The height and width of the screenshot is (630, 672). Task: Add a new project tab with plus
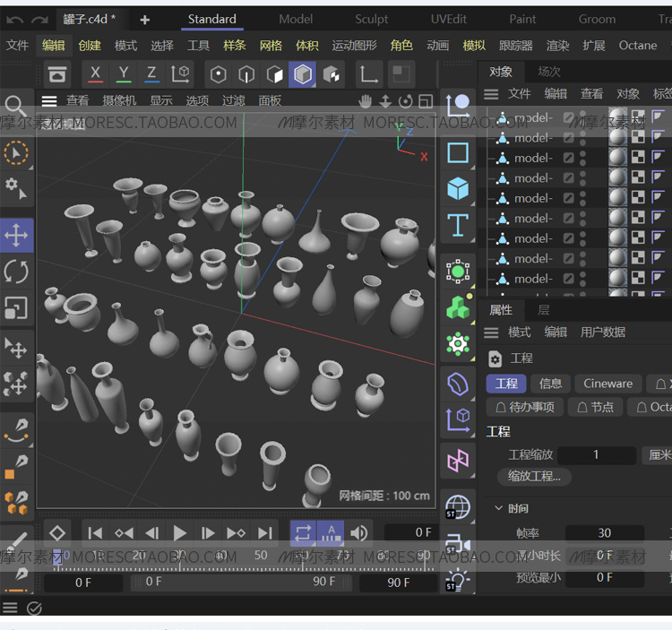click(145, 20)
